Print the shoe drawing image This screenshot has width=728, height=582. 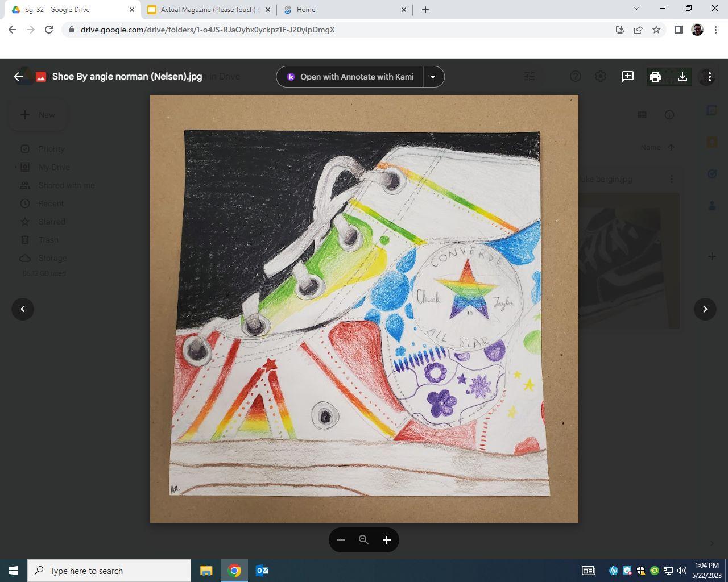click(x=655, y=77)
